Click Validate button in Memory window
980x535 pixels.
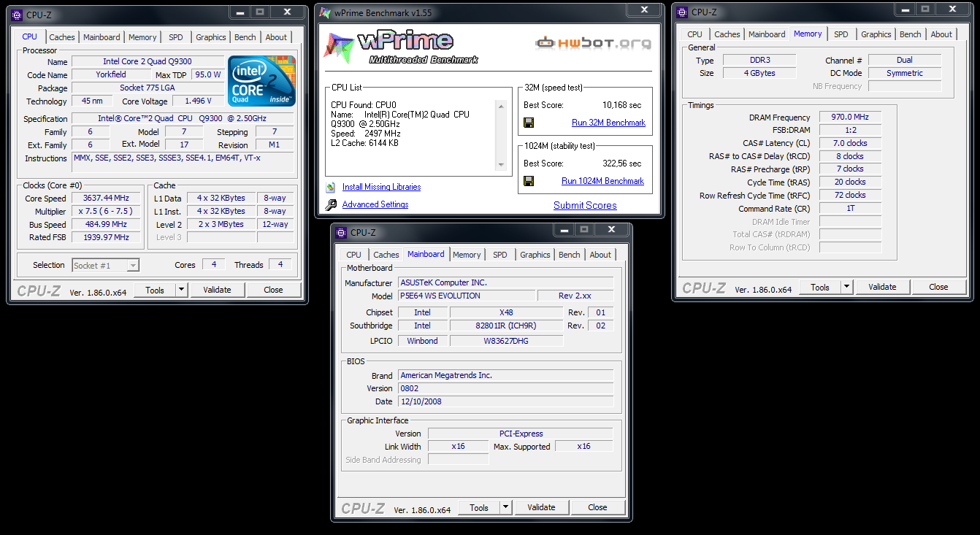tap(882, 287)
